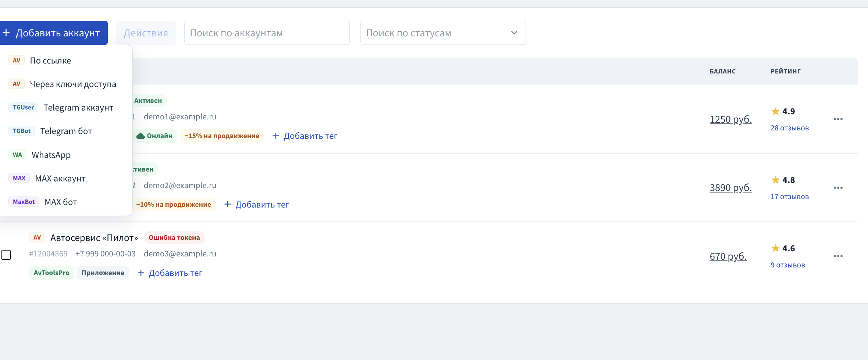Open the 670 руб. balance link
This screenshot has height=360, width=868.
coord(728,256)
